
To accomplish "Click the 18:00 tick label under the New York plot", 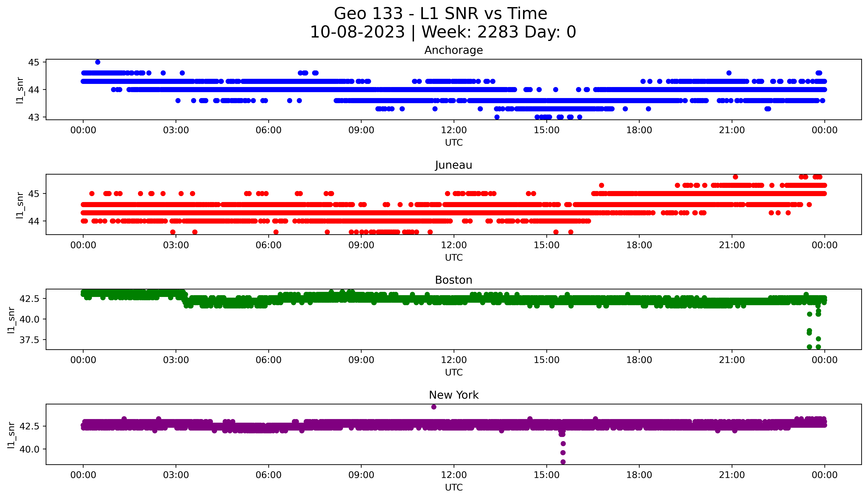I will (639, 475).
